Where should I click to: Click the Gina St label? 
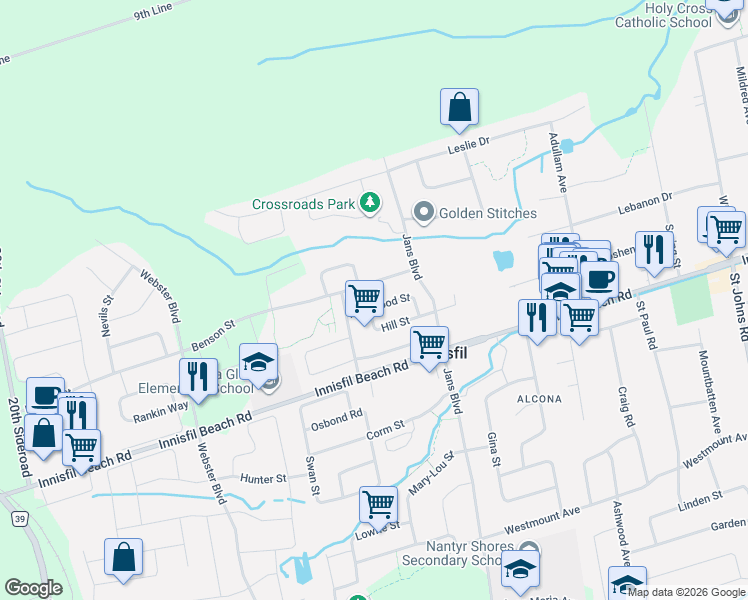coord(494,449)
